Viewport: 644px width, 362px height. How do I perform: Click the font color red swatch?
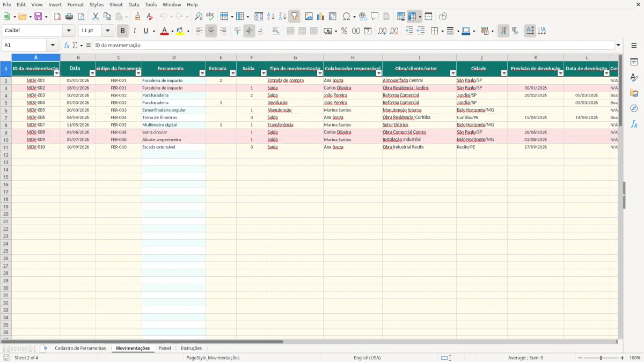(x=164, y=31)
